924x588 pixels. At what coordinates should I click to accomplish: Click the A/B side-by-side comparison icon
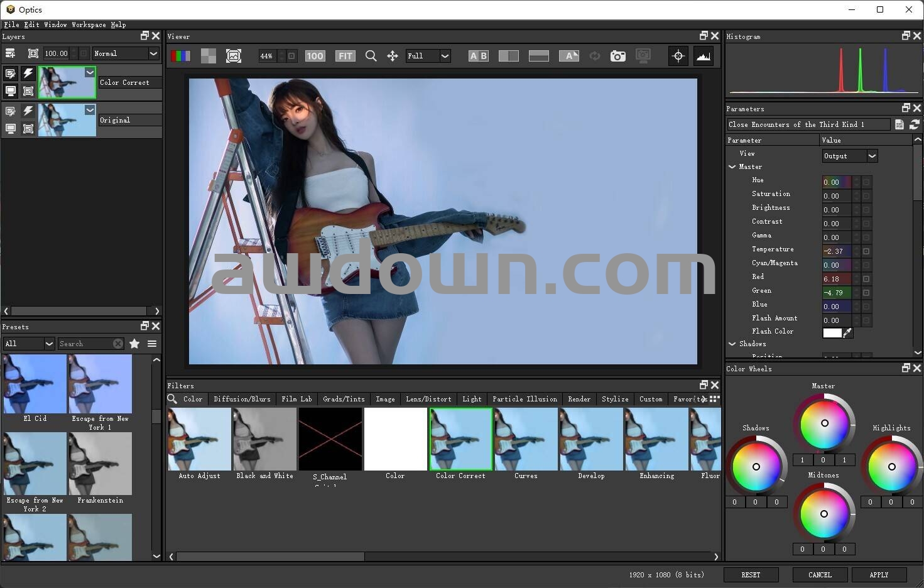479,56
